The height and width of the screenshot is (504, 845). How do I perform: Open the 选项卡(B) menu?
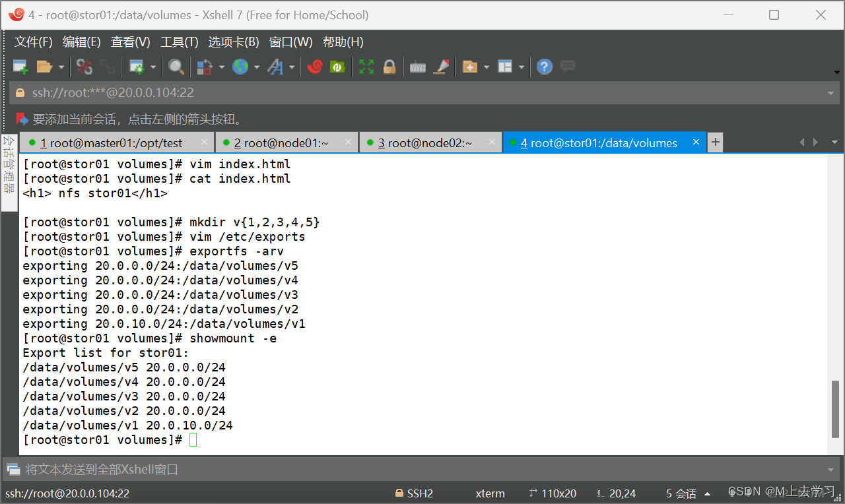234,42
